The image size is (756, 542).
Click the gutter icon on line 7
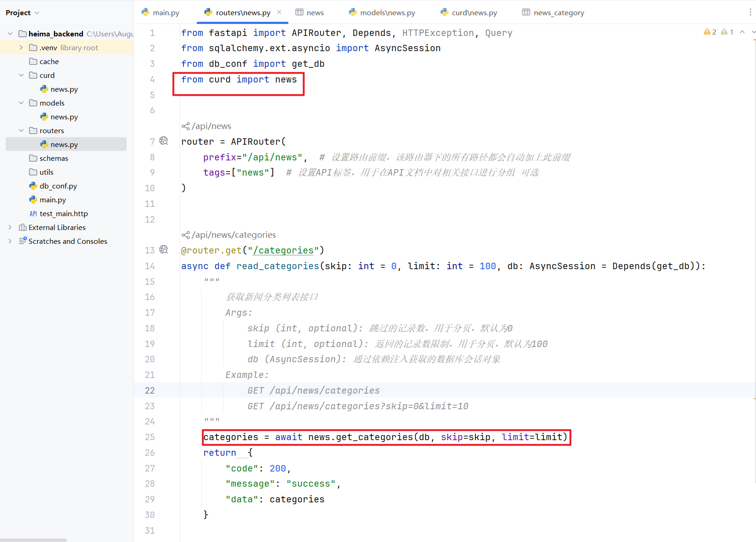[164, 141]
